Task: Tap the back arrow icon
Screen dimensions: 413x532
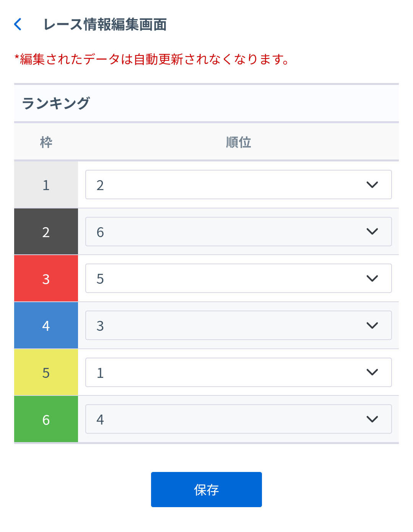Action: (18, 24)
